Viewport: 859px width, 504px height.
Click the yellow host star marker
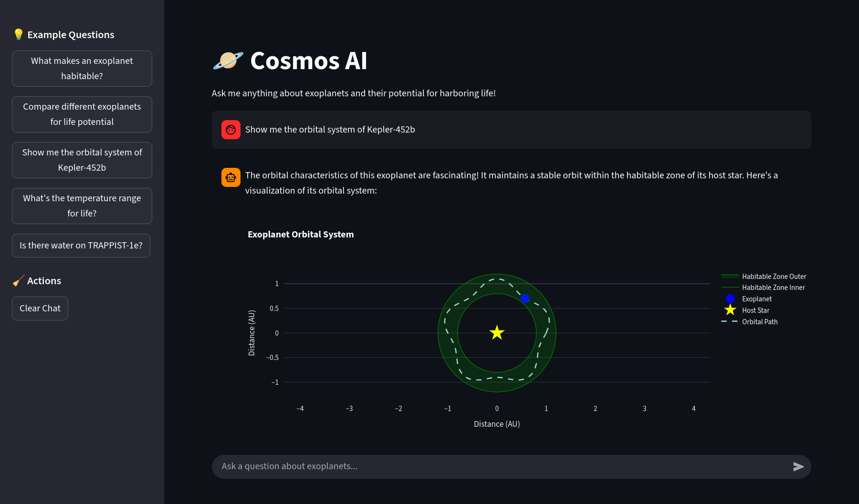[497, 333]
